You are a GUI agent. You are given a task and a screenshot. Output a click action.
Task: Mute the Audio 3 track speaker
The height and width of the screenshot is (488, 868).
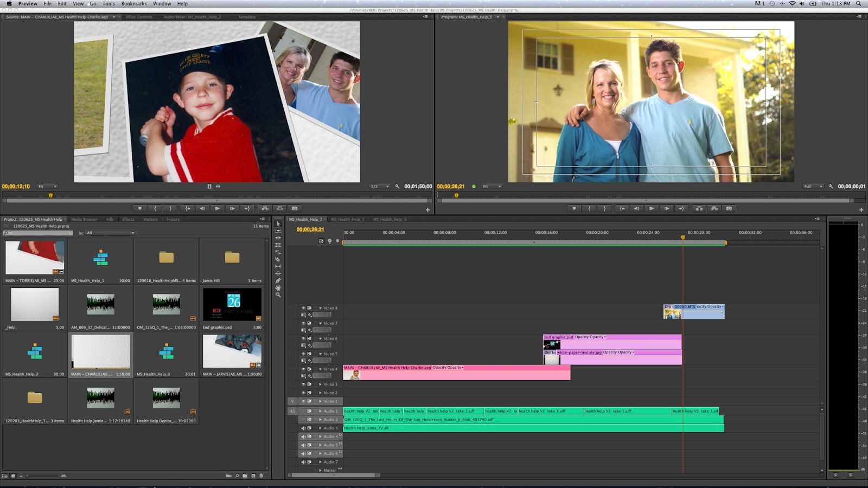(303, 428)
